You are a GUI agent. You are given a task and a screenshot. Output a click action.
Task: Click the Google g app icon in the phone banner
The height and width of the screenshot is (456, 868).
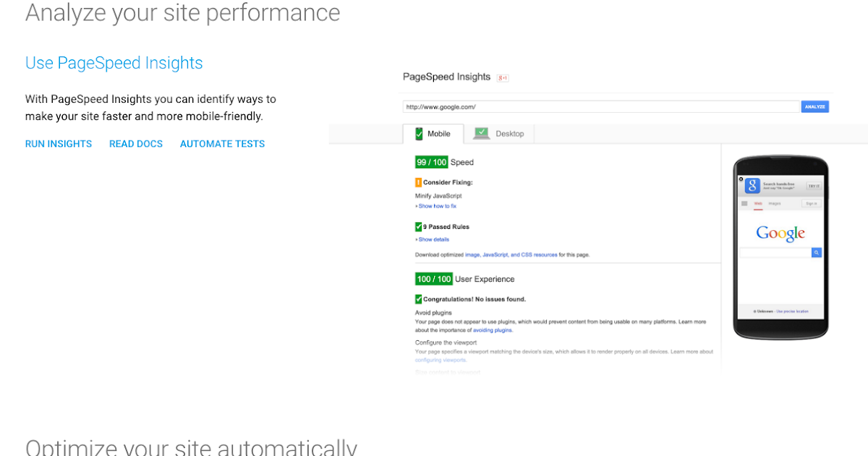click(752, 186)
